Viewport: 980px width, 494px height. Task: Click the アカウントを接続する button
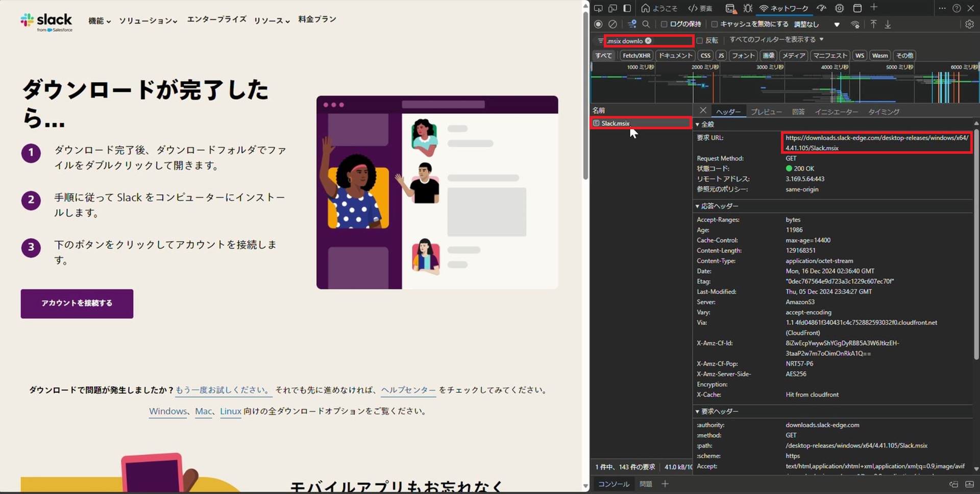(77, 303)
